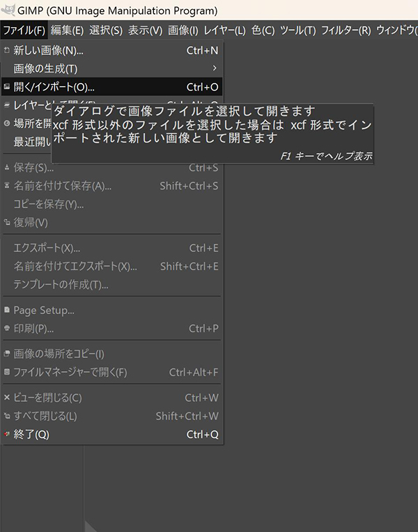Open the 色(C) menu
418x532 pixels.
(263, 31)
